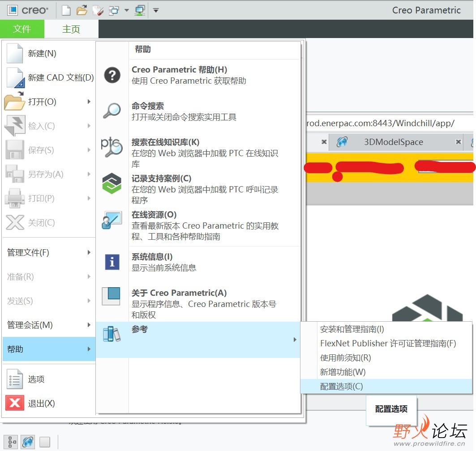The width and height of the screenshot is (476, 451).
Task: Click the 另存为(A) icon
Action: pyautogui.click(x=15, y=174)
